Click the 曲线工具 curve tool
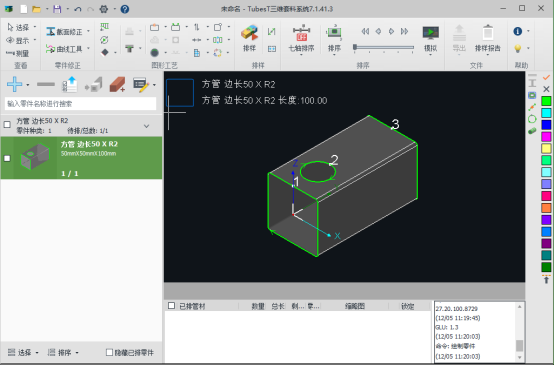 [64, 49]
